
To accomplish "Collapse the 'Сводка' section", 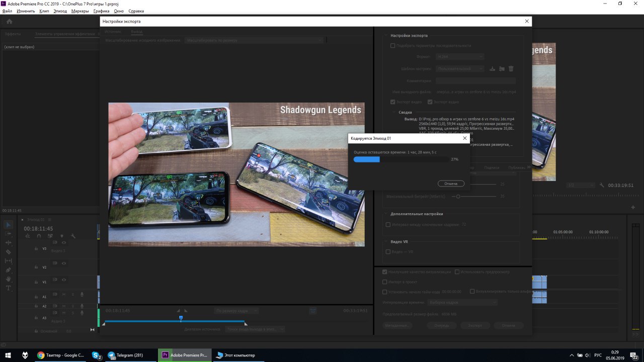I will pos(393,113).
